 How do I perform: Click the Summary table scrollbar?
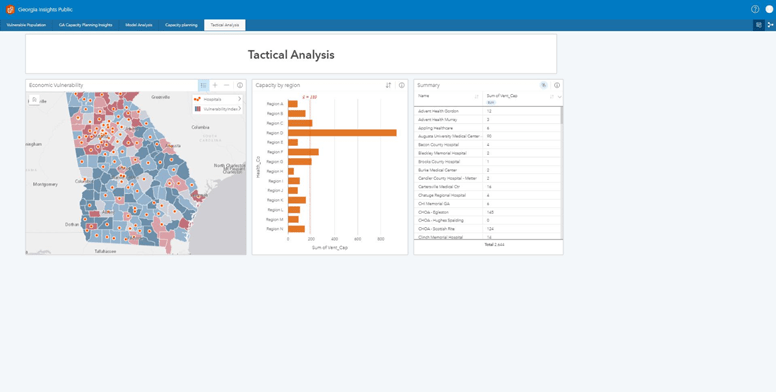pyautogui.click(x=561, y=115)
